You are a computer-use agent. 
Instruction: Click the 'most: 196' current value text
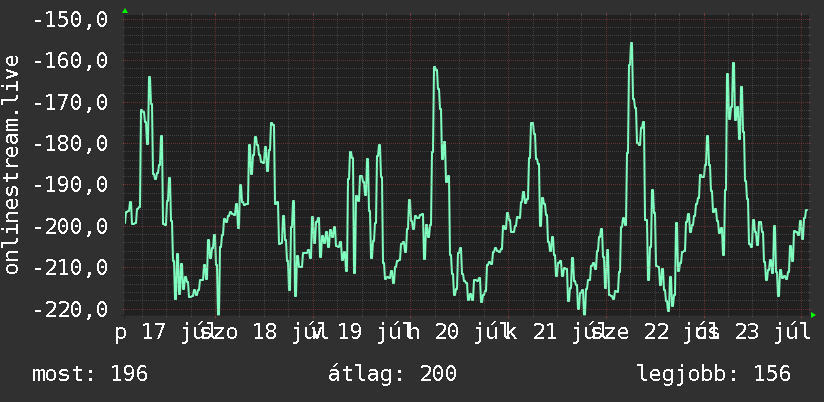point(90,374)
